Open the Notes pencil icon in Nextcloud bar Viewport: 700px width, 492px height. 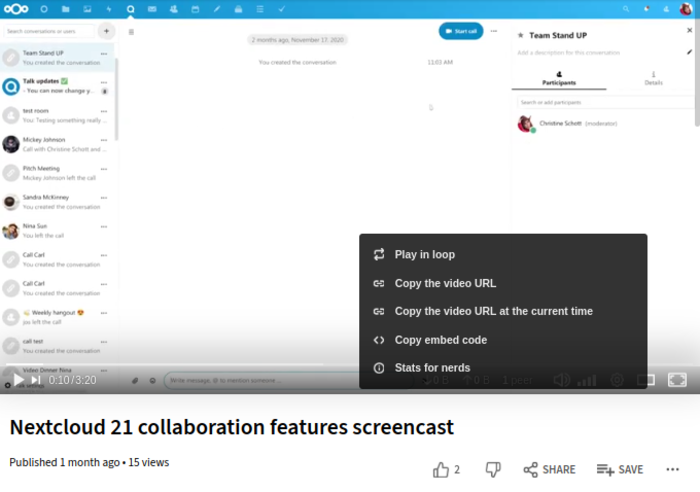(217, 9)
